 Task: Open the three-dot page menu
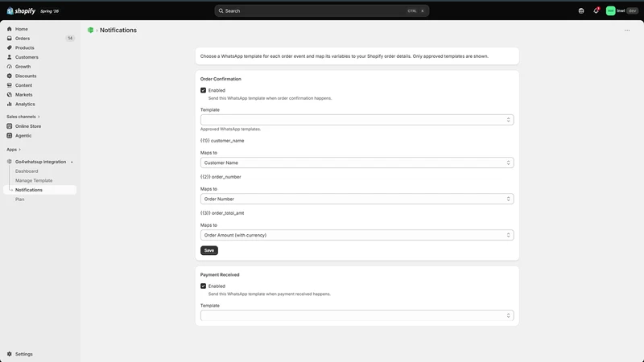click(627, 30)
